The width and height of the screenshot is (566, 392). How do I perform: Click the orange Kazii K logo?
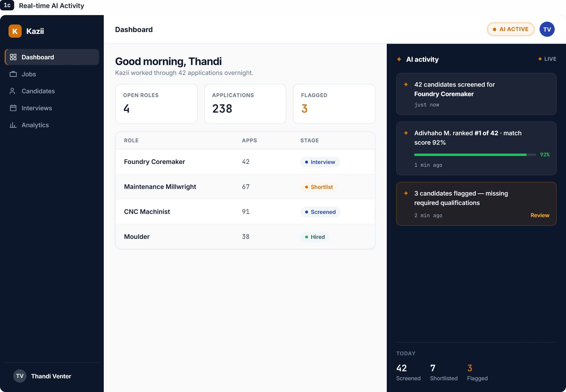[15, 31]
